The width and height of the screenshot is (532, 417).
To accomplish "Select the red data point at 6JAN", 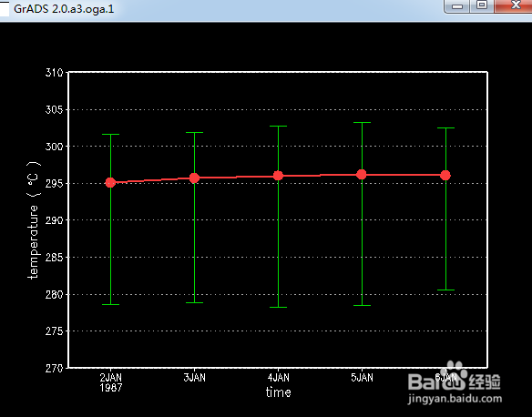I will pyautogui.click(x=445, y=176).
